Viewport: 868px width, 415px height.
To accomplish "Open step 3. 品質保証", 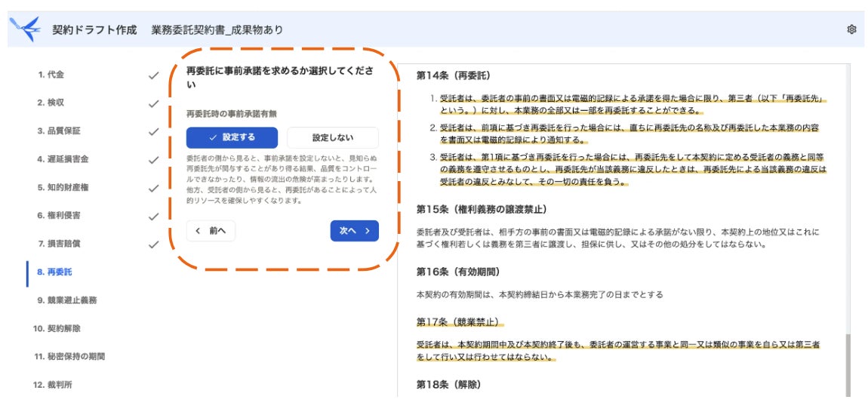I will tap(59, 131).
